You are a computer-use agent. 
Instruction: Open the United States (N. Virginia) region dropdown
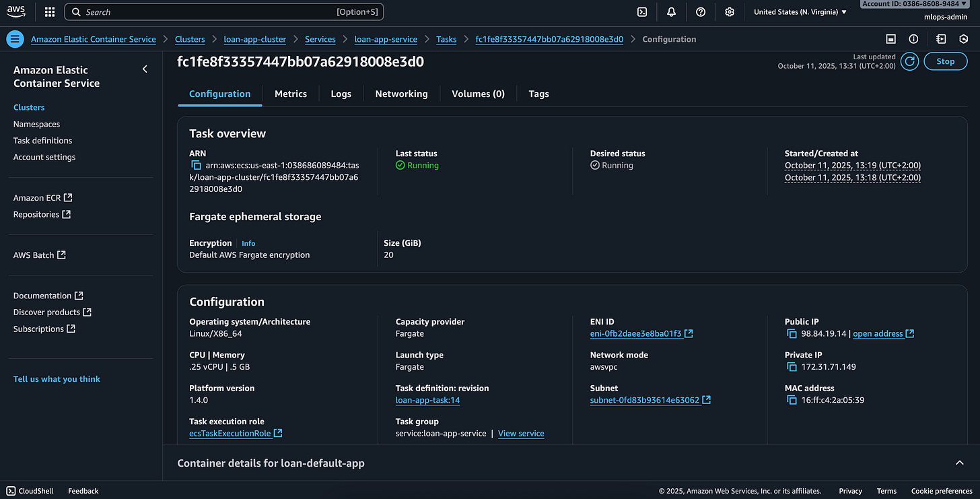pyautogui.click(x=800, y=12)
